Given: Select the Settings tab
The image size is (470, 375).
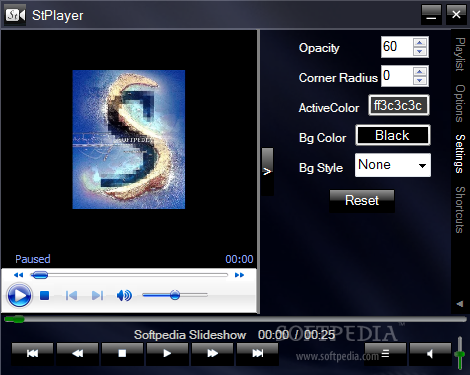Looking at the screenshot, I should pos(460,154).
